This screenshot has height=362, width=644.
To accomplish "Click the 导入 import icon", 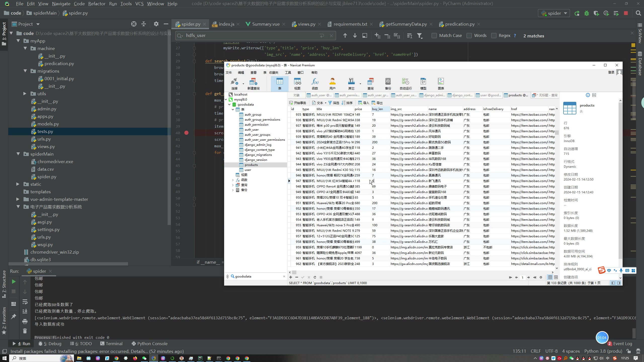I will click(364, 103).
